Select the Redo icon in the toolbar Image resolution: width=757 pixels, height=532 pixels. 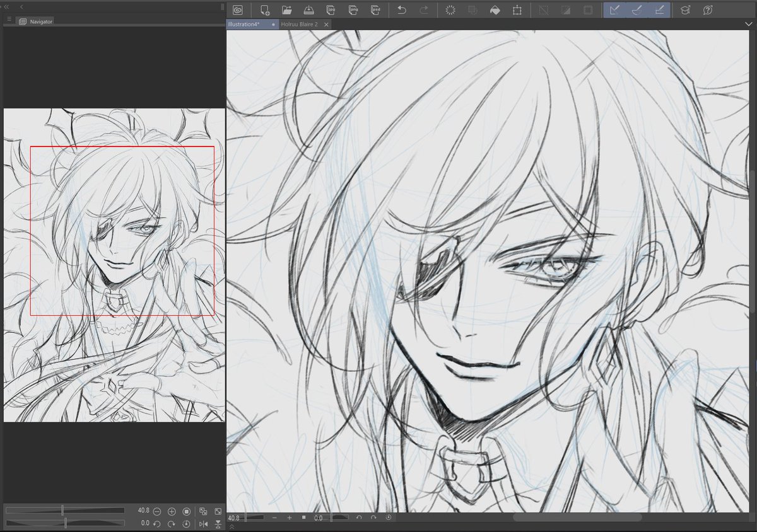click(x=424, y=9)
